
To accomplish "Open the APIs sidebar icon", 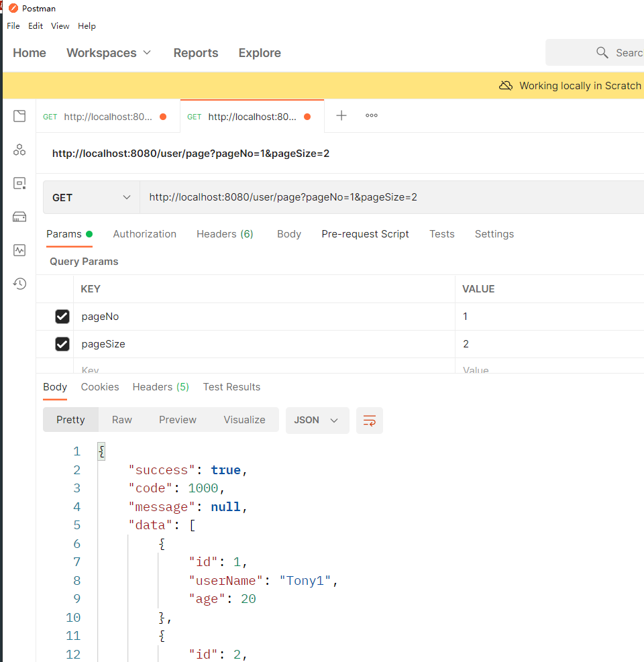I will coord(19,150).
